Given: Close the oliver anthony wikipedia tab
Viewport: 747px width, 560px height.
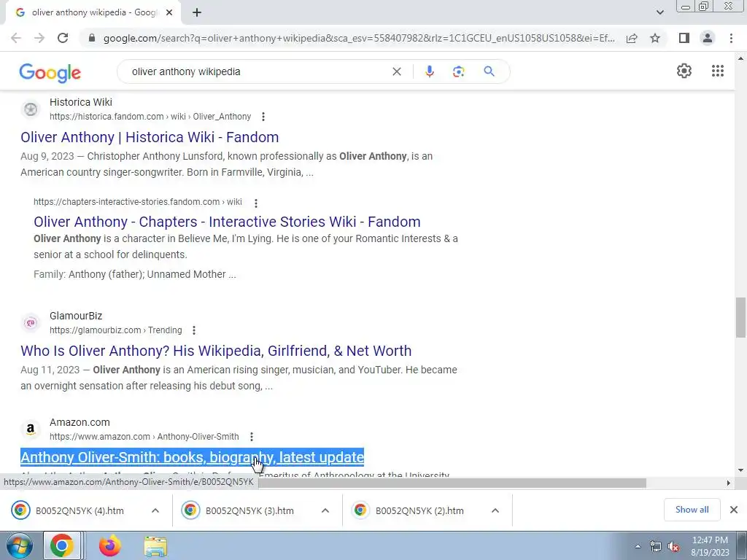Looking at the screenshot, I should tap(169, 13).
